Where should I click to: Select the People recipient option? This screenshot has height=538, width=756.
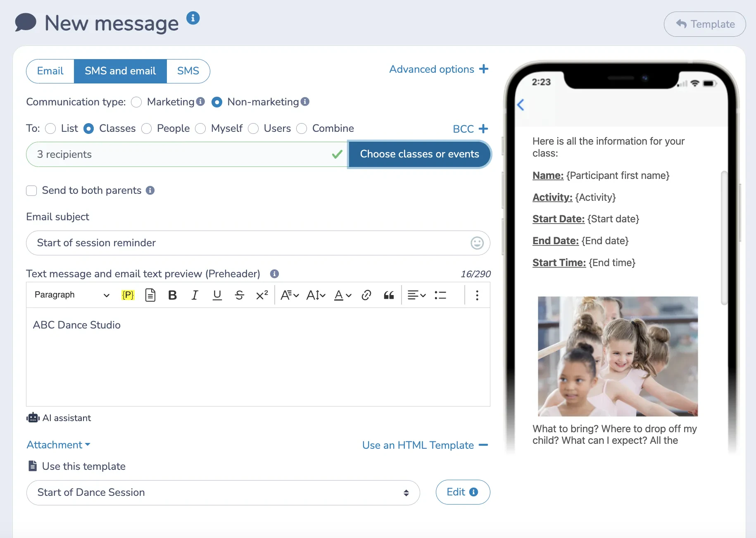[x=146, y=129]
